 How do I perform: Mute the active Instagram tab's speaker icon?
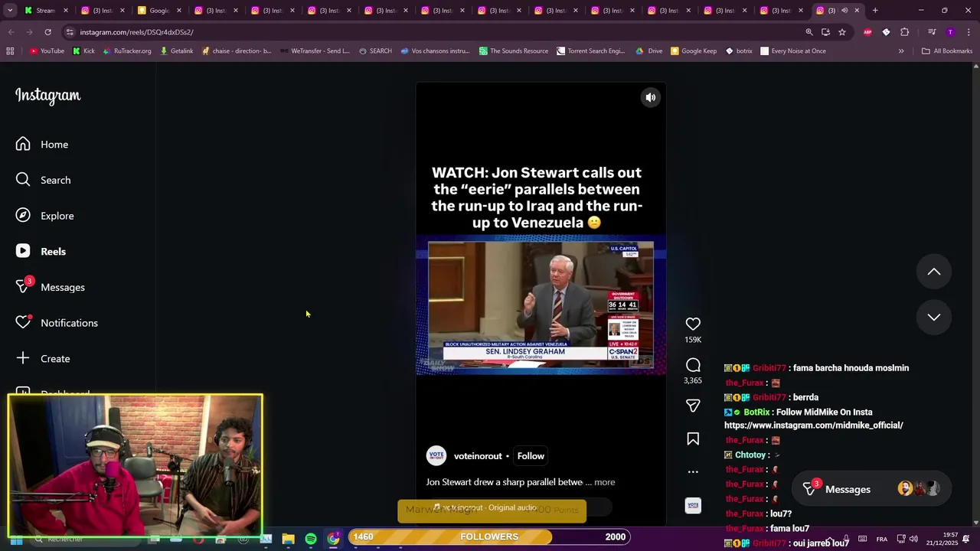[844, 11]
